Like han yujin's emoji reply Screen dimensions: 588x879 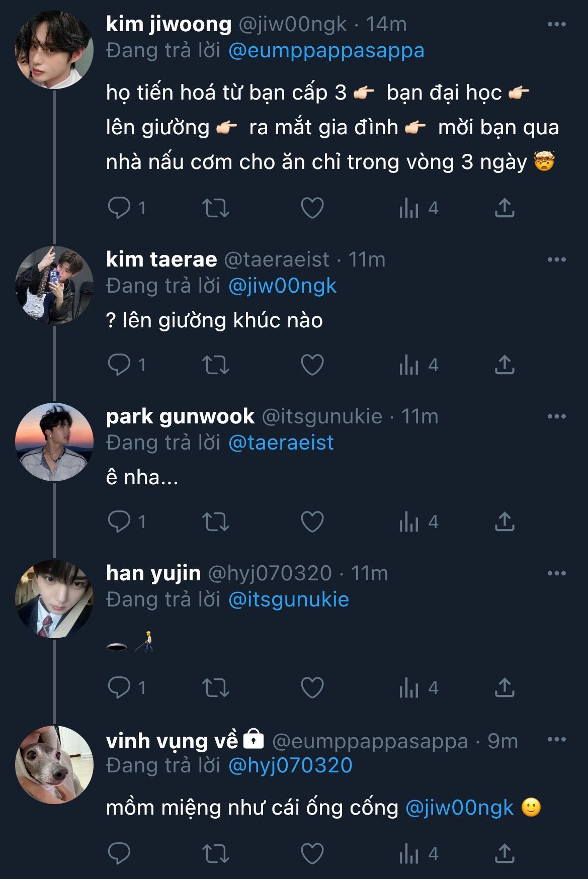[312, 687]
